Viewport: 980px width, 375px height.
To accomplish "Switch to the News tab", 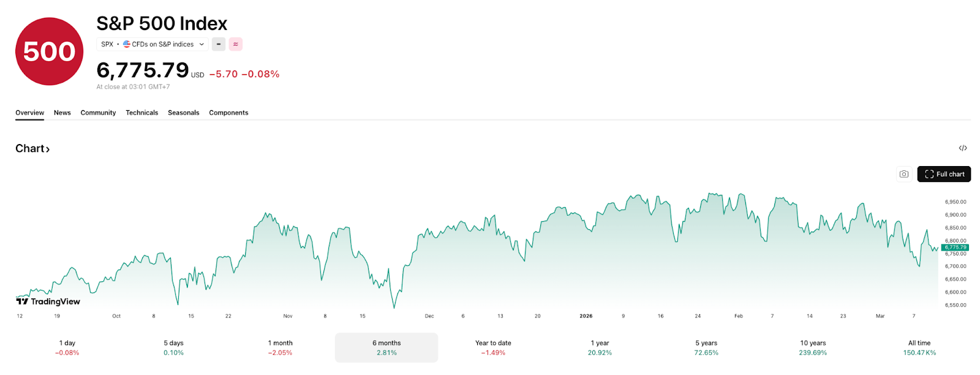I will 62,113.
